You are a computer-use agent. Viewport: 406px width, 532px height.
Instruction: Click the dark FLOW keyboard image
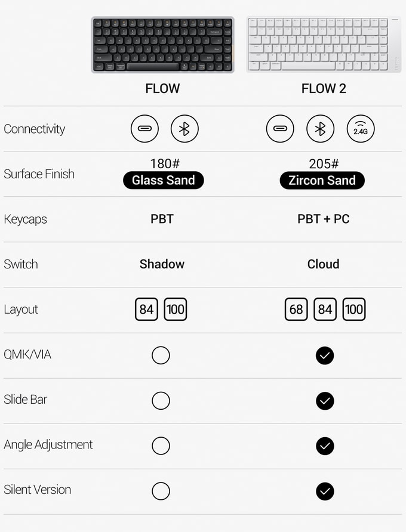click(162, 45)
